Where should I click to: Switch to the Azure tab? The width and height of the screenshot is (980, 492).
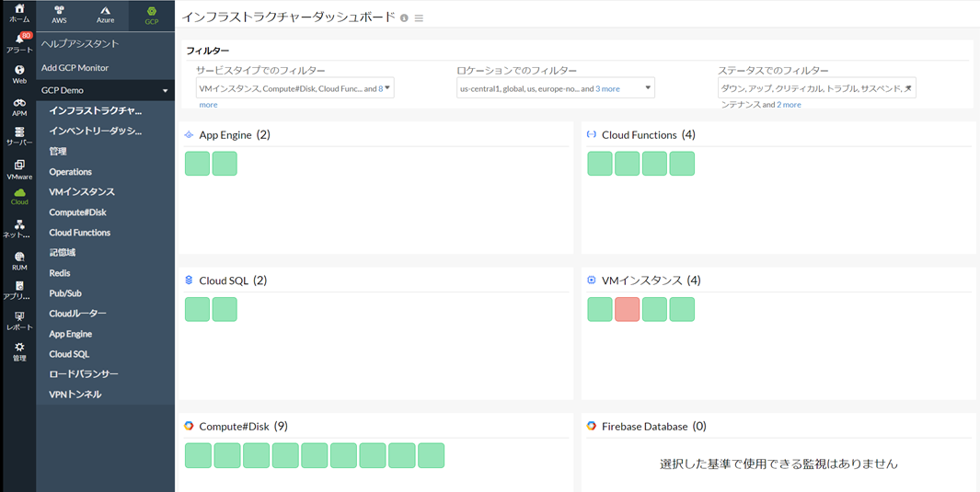click(105, 15)
